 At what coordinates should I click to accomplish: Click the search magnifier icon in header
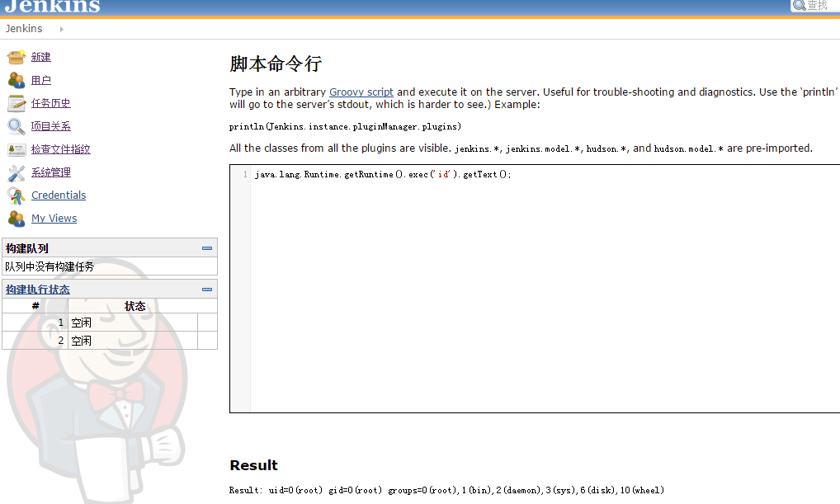coord(800,5)
